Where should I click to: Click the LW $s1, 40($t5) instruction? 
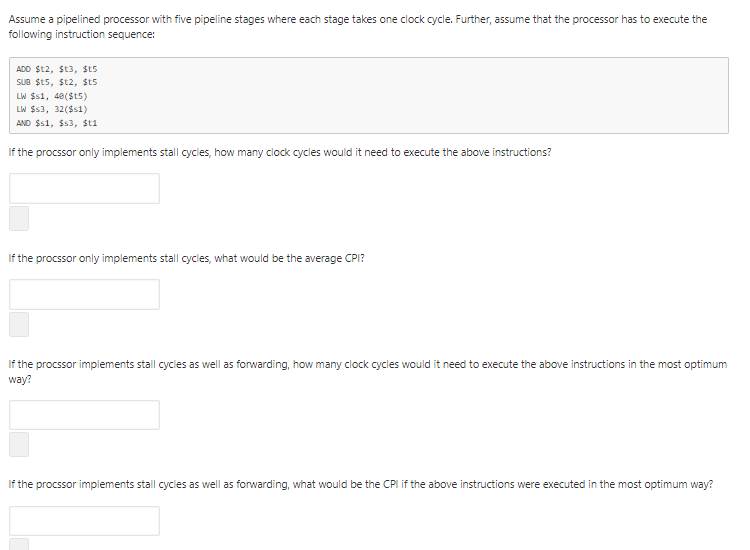[52, 96]
